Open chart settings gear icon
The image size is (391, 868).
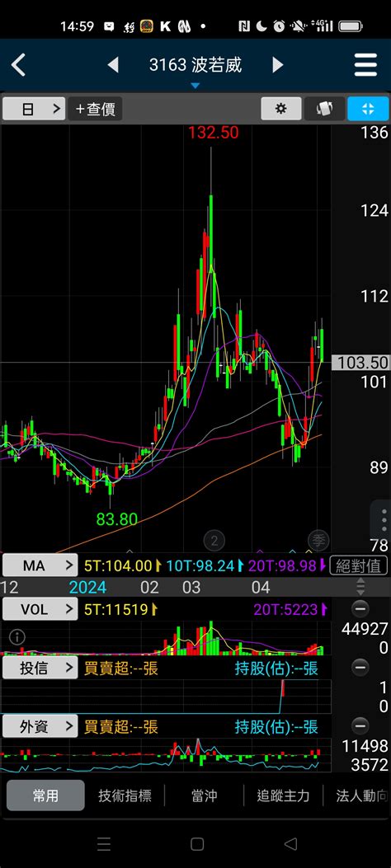[x=280, y=109]
